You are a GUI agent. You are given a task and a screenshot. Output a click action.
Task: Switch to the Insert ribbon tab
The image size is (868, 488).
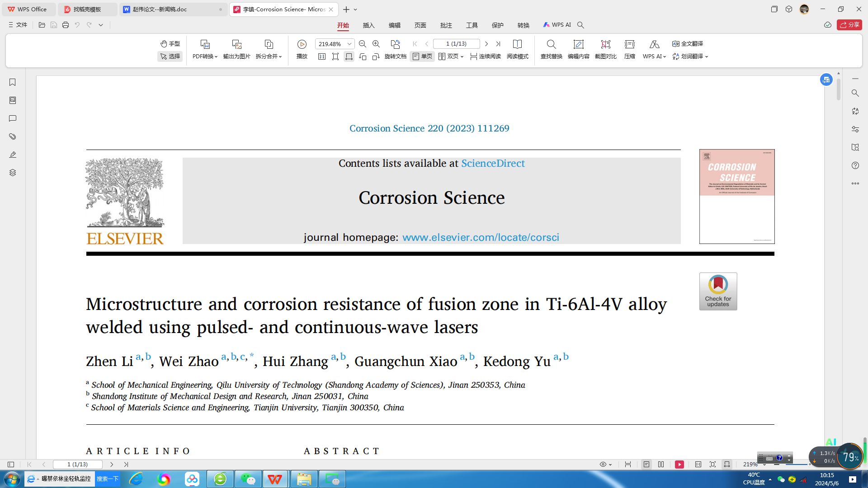pos(368,25)
